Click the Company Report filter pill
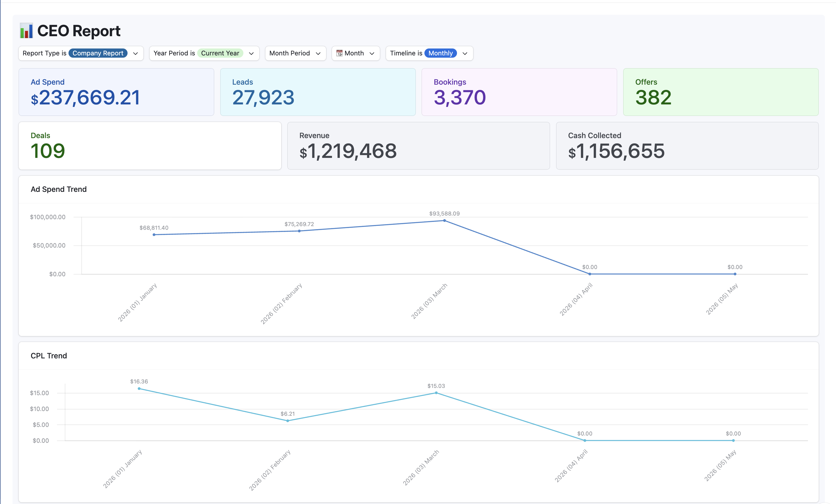 98,53
